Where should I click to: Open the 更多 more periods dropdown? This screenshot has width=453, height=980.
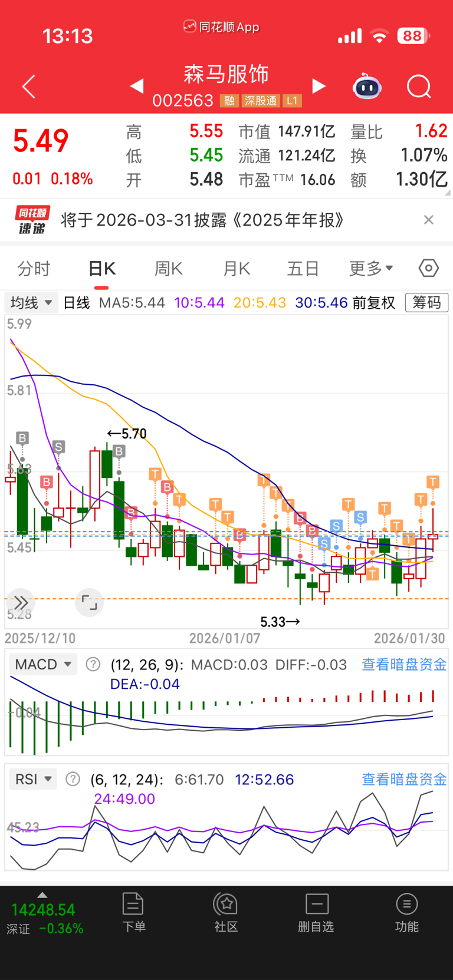coord(371,269)
